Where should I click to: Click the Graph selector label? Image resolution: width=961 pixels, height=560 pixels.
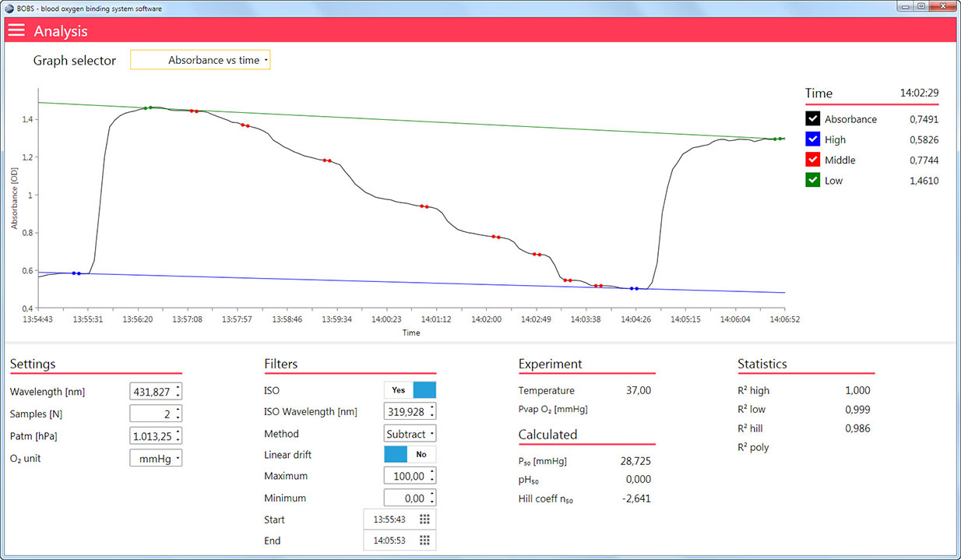(75, 60)
